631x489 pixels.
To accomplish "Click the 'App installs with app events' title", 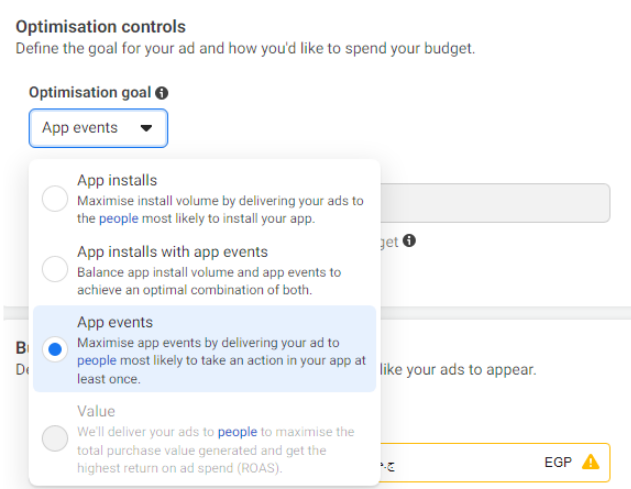I will click(x=172, y=252).
